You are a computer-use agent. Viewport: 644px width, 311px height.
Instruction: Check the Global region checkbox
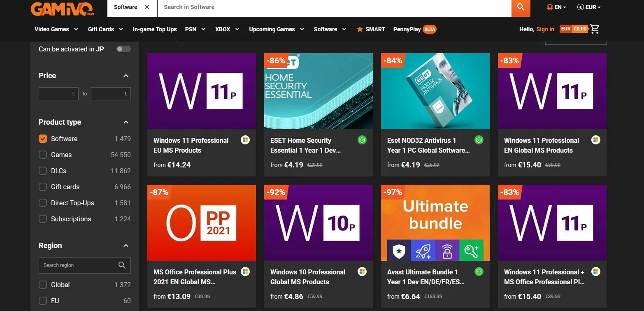43,285
